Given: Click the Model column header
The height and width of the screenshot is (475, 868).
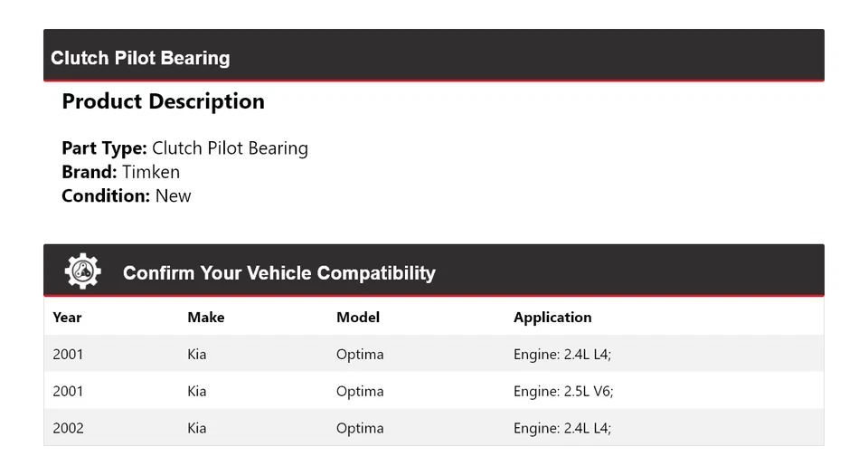Looking at the screenshot, I should tap(358, 317).
